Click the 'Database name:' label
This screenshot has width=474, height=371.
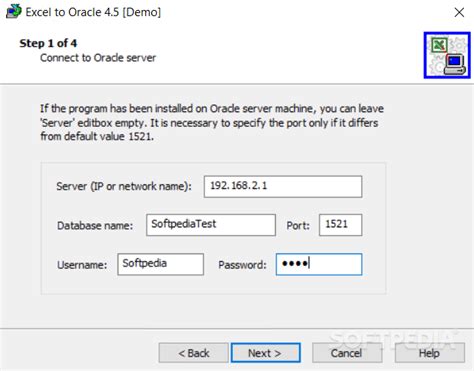pyautogui.click(x=95, y=226)
